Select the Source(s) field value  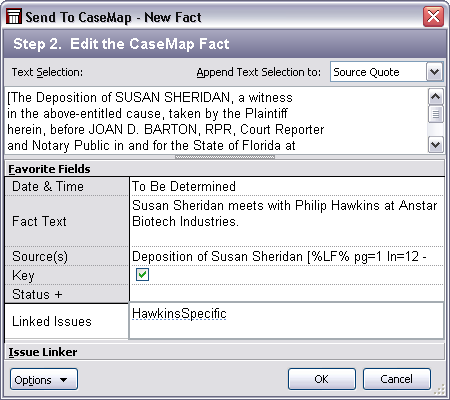(286, 256)
